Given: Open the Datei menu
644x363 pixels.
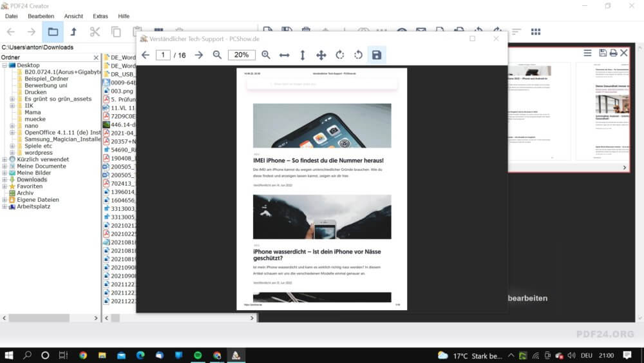Looking at the screenshot, I should click(x=12, y=16).
